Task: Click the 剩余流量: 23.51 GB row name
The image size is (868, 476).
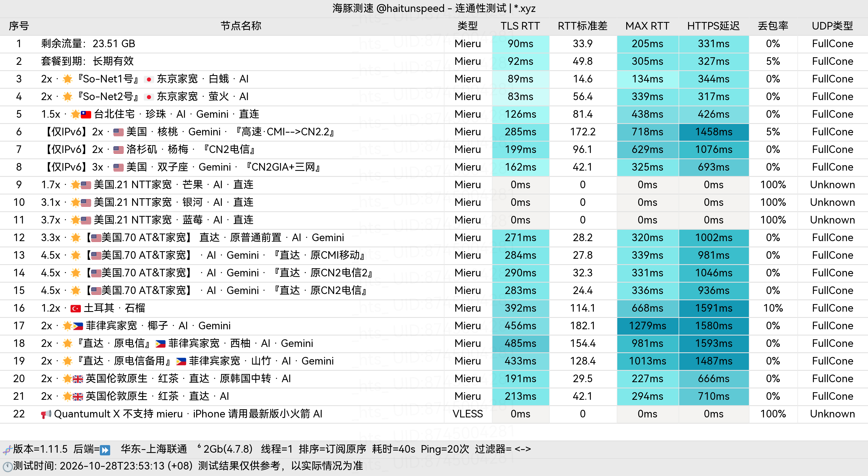Action: 88,44
